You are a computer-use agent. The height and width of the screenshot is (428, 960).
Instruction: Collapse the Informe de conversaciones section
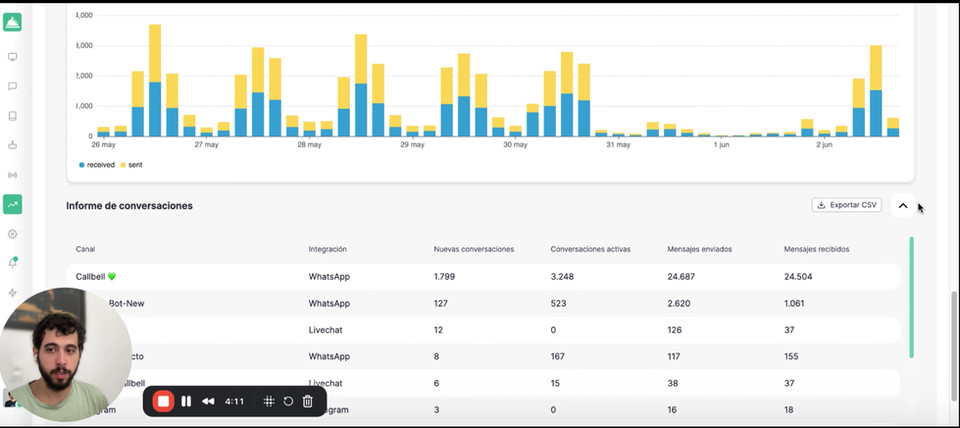coord(903,206)
